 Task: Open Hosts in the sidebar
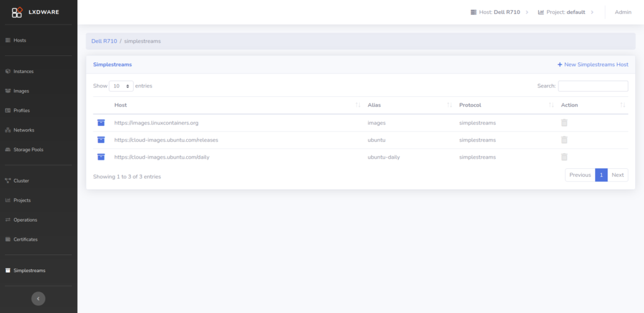click(x=19, y=40)
